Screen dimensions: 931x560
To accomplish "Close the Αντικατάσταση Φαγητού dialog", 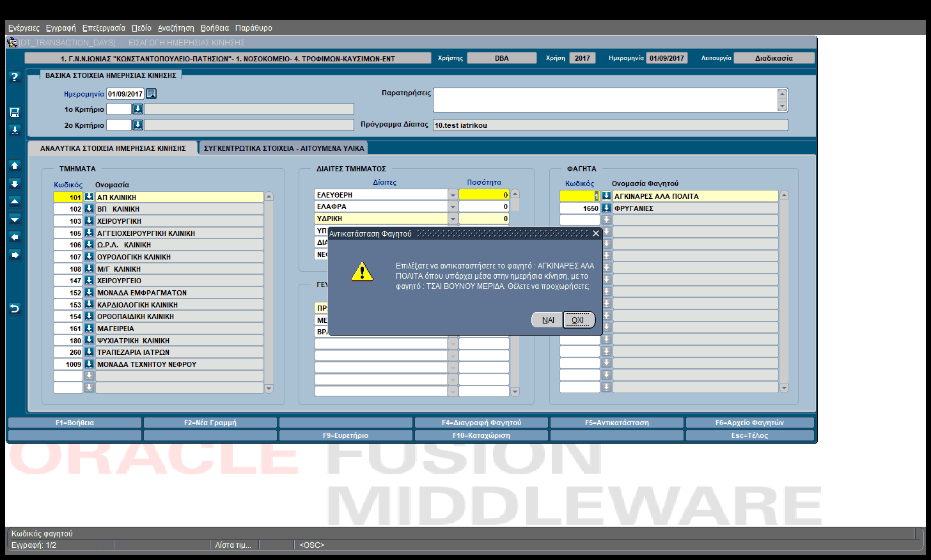I will tap(596, 233).
